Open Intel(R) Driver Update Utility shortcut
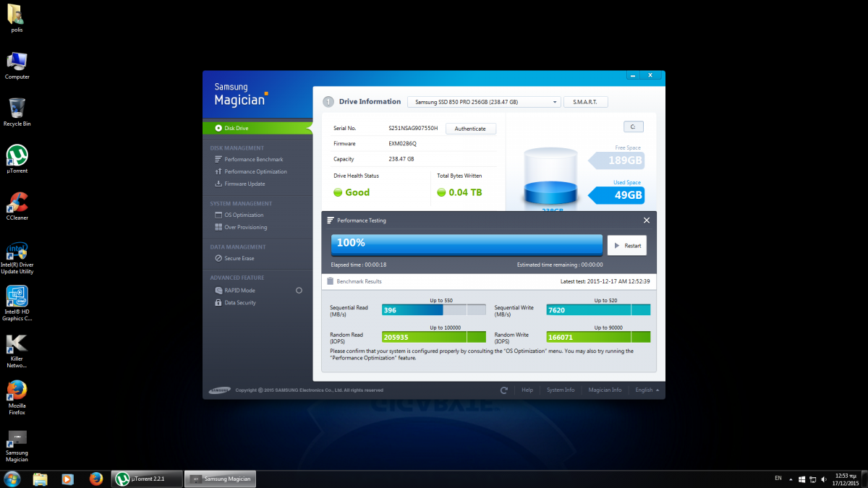This screenshot has height=488, width=868. click(x=17, y=257)
